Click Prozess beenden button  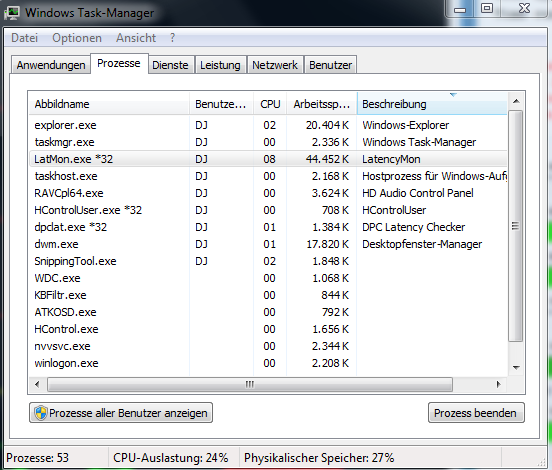476,413
